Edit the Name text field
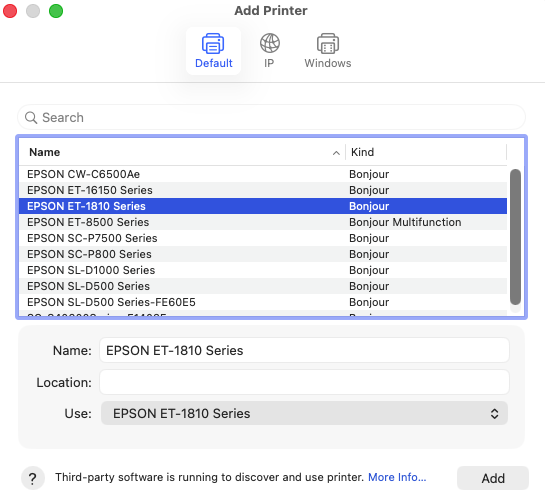 point(304,350)
